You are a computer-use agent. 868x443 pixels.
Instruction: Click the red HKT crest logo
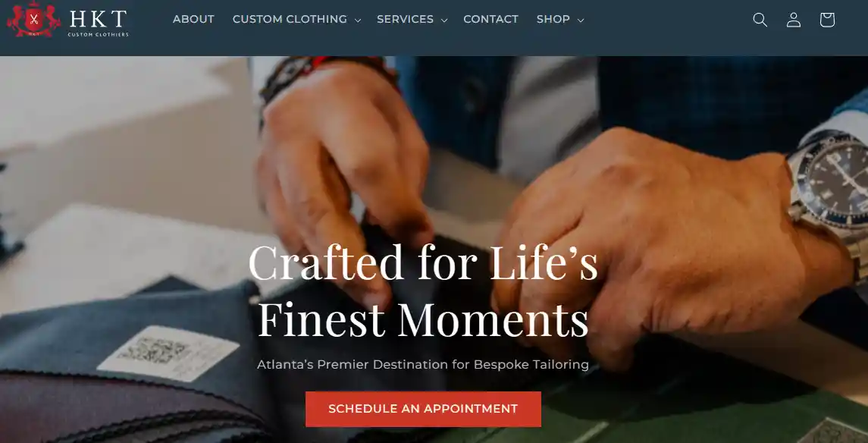point(34,20)
